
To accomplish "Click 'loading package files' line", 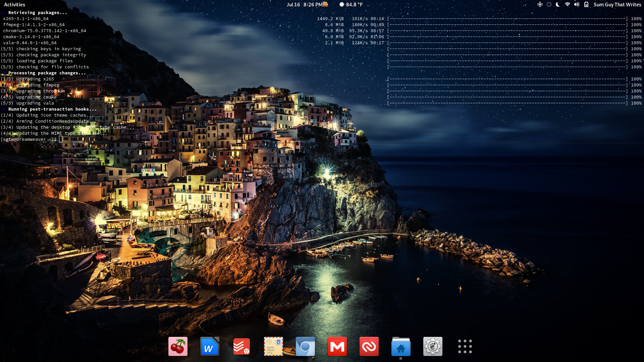I will click(x=37, y=61).
